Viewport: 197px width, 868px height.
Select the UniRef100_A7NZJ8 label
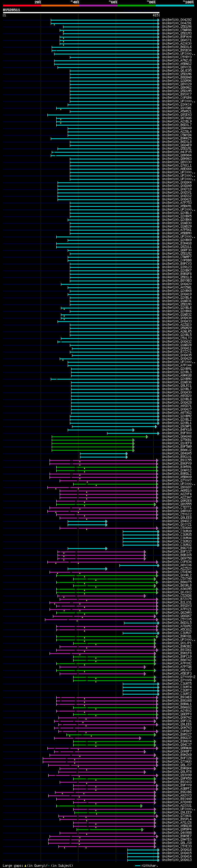(177, 61)
